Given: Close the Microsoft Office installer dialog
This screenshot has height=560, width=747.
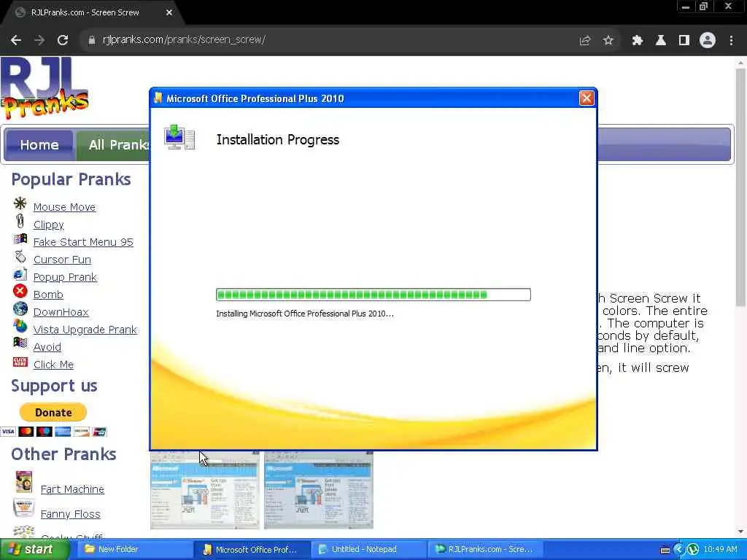Looking at the screenshot, I should click(587, 98).
